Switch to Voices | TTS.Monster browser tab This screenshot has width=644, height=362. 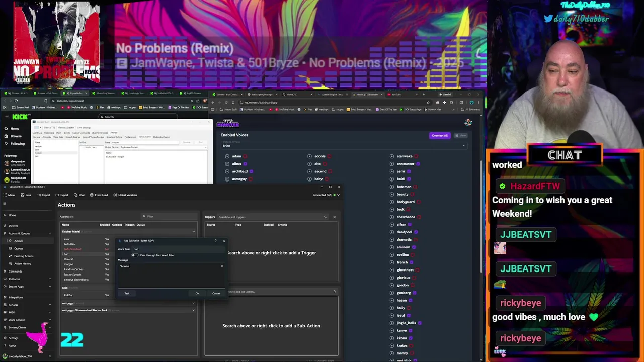click(366, 94)
